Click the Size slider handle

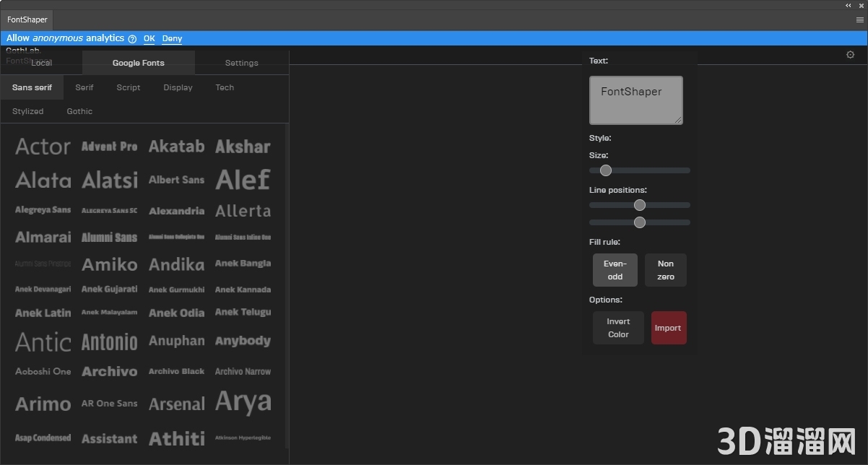[x=605, y=170]
